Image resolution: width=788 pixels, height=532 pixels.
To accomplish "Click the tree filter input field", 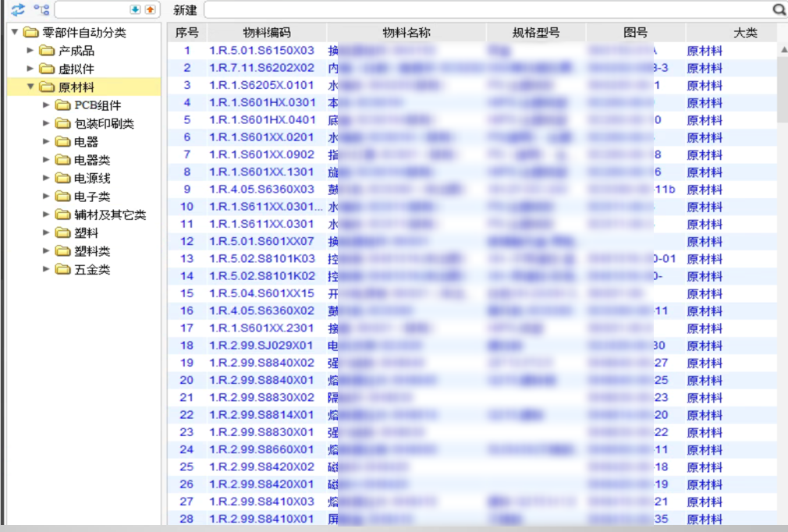I will (x=92, y=9).
